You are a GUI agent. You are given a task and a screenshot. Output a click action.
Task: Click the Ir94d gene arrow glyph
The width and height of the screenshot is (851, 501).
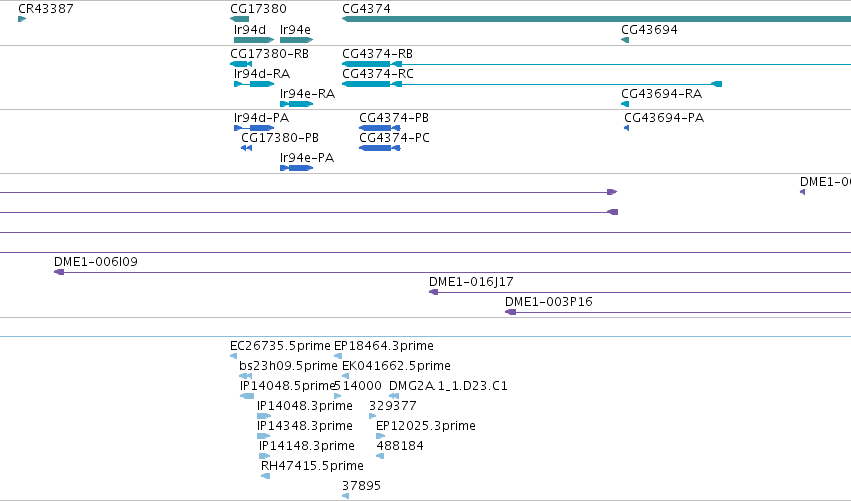(x=254, y=40)
